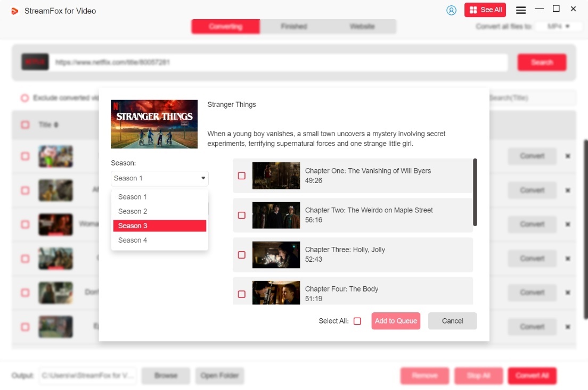
Task: Click the See All button
Action: 485,10
